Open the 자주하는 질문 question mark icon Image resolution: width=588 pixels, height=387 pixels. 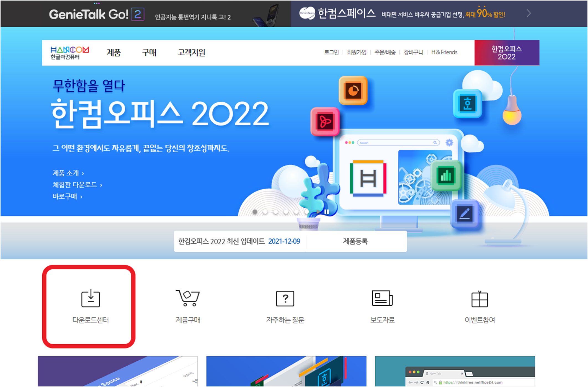coord(285,298)
